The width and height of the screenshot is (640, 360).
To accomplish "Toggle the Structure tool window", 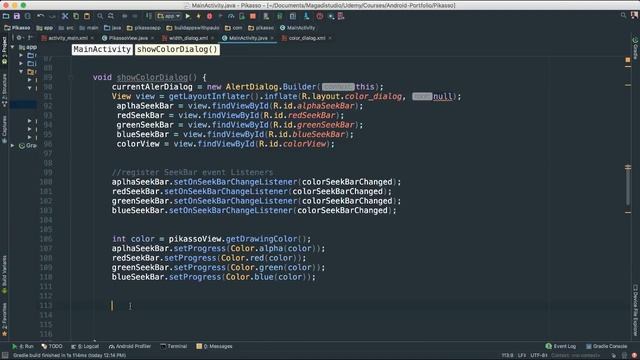I will coord(4,90).
